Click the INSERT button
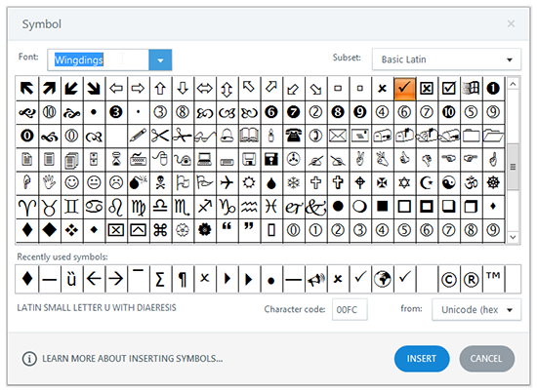The height and width of the screenshot is (392, 537). tap(422, 359)
